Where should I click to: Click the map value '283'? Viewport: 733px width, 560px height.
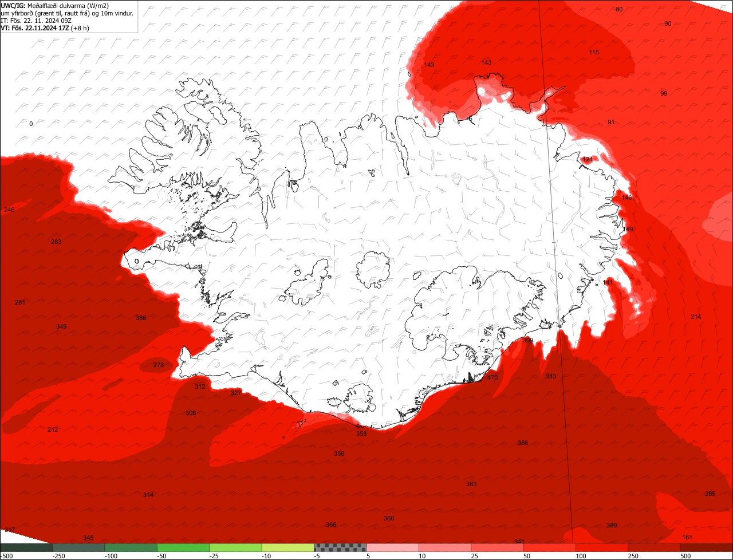(x=56, y=242)
